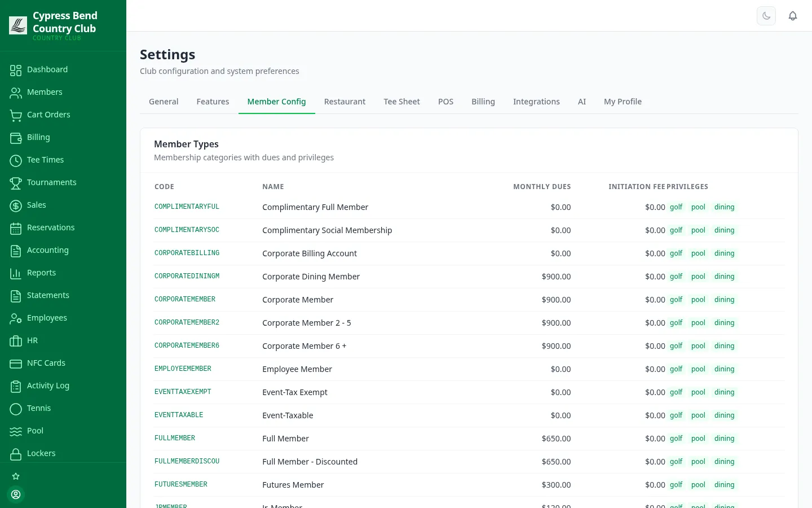Click the CORPORATEMEMBER2 code
The width and height of the screenshot is (812, 508).
pyautogui.click(x=187, y=322)
